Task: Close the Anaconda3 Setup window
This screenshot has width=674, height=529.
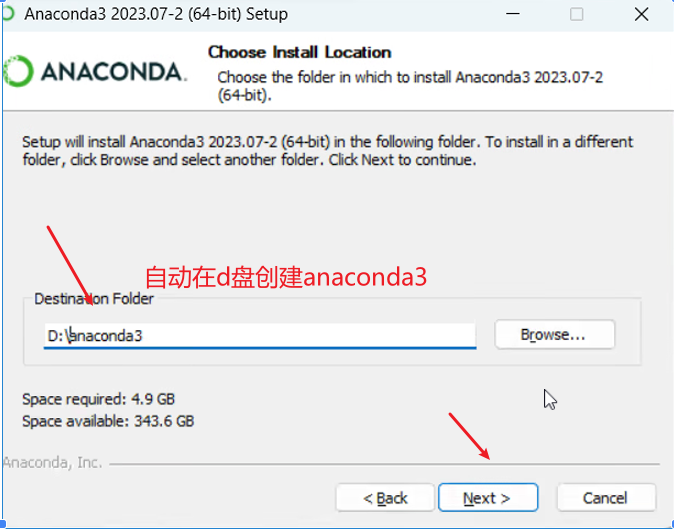Action: (x=641, y=14)
